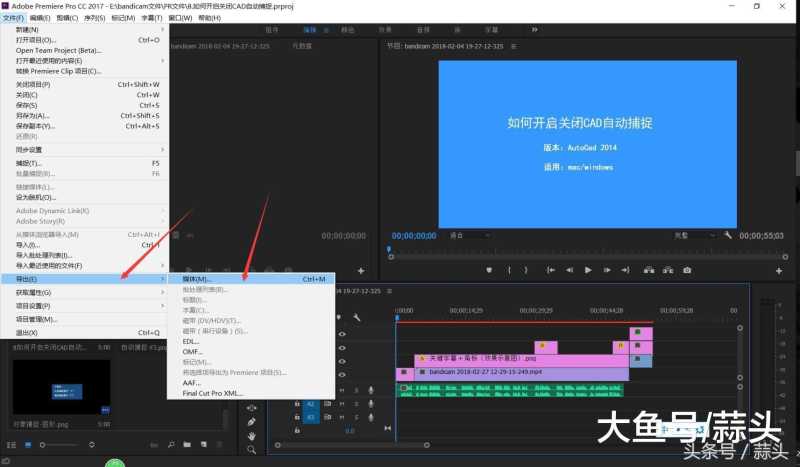Image resolution: width=800 pixels, height=467 pixels.
Task: Select the project bin clip thumbnail
Action: (61, 387)
